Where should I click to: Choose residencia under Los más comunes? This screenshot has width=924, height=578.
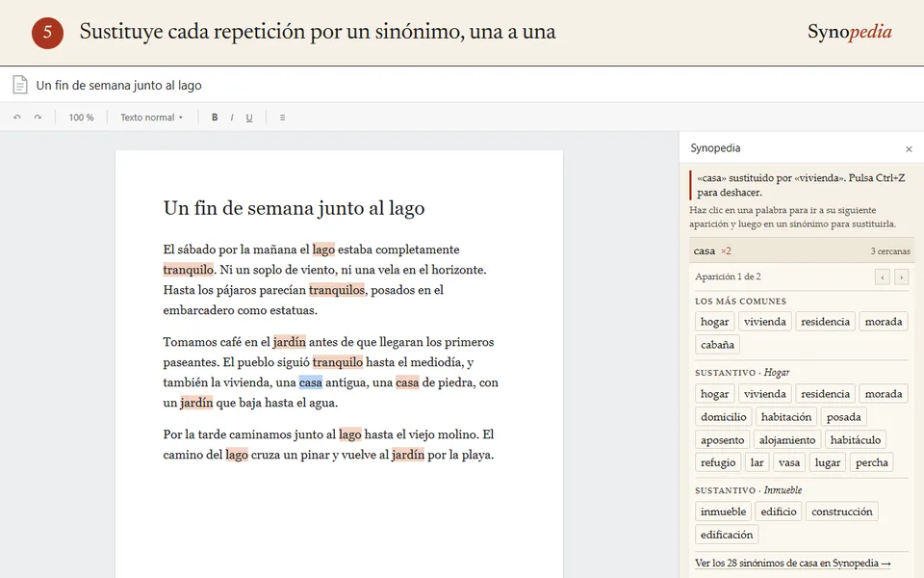[825, 322]
